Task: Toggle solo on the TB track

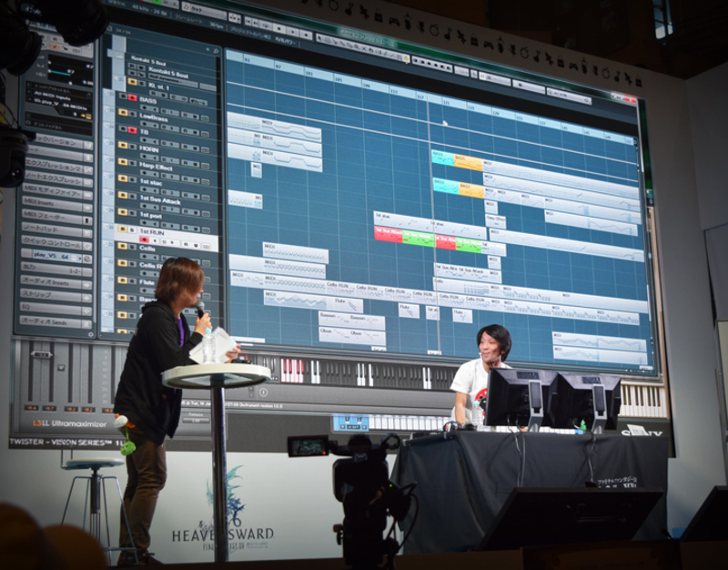Action: [132, 130]
